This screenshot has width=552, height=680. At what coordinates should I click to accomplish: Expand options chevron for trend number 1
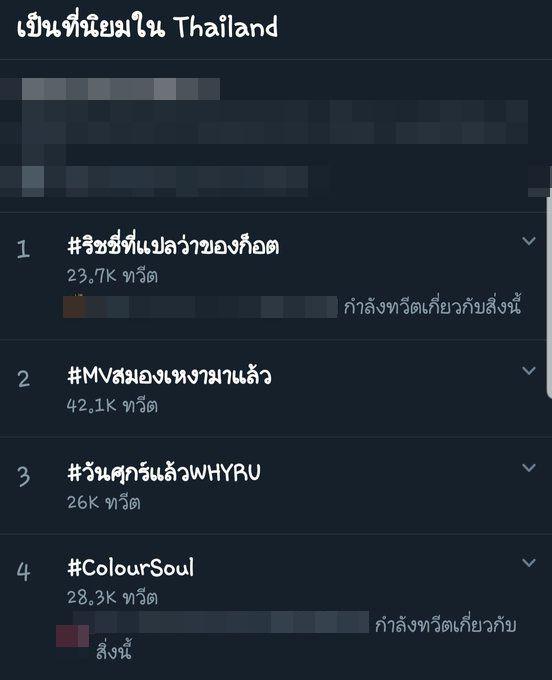pyautogui.click(x=529, y=241)
